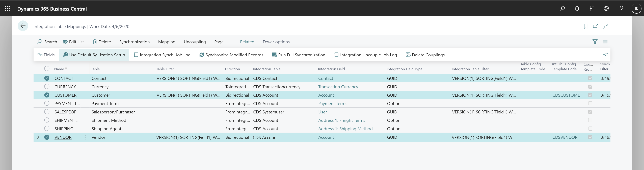Run Synchronize Modified Records
Screen dimensions: 644x170
click(231, 55)
